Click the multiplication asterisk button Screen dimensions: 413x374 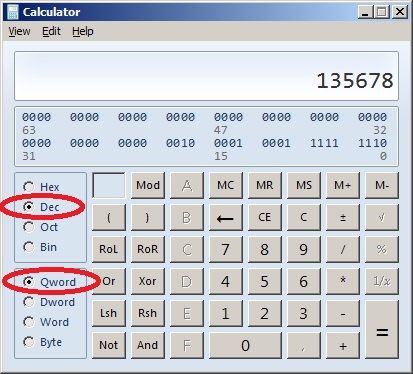[x=343, y=281]
